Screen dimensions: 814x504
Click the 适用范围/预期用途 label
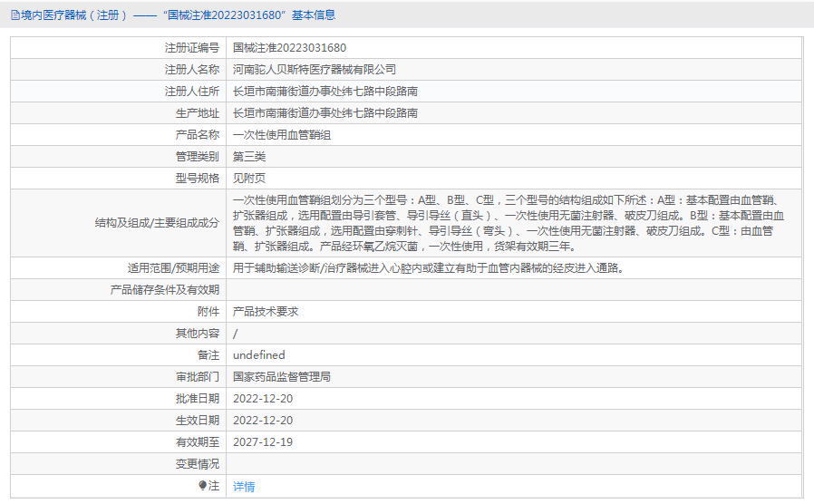[x=173, y=268]
